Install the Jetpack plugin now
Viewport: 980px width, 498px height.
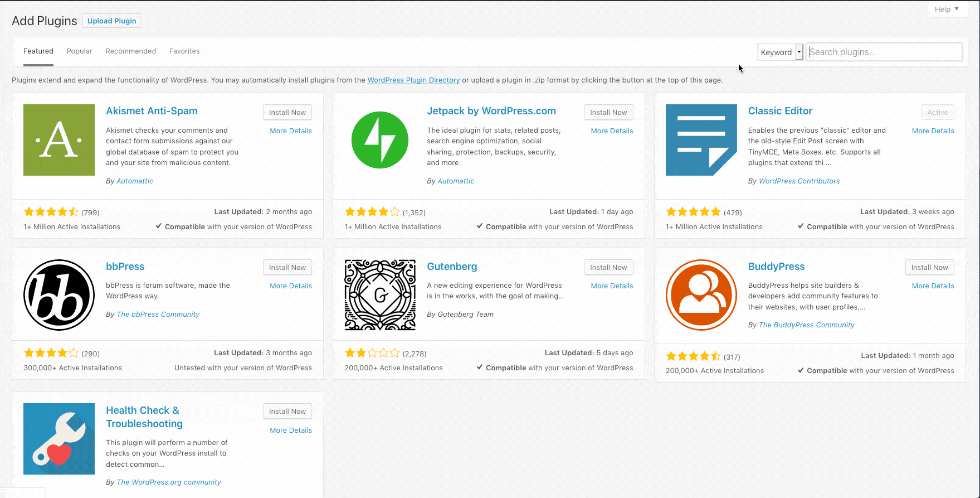(x=608, y=112)
